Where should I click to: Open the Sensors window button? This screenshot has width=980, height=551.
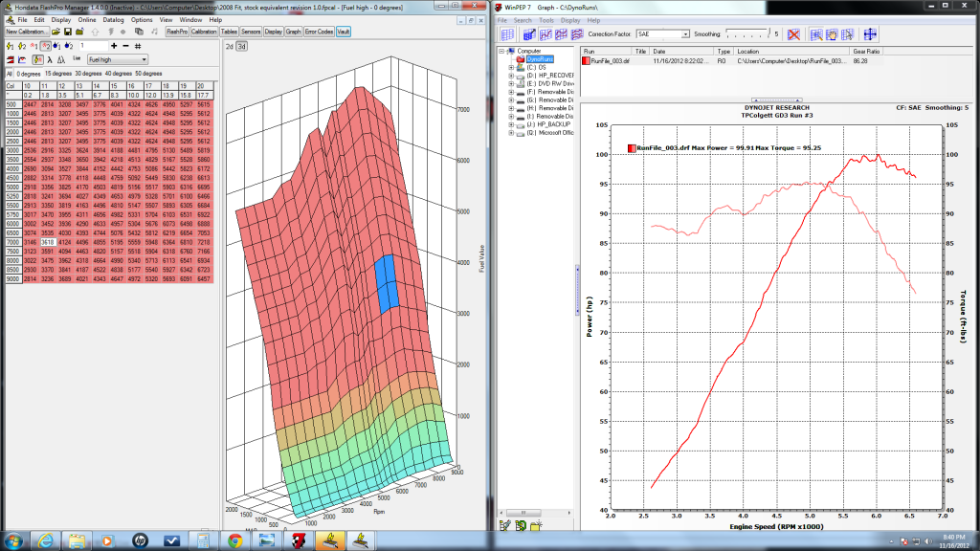[x=251, y=32]
